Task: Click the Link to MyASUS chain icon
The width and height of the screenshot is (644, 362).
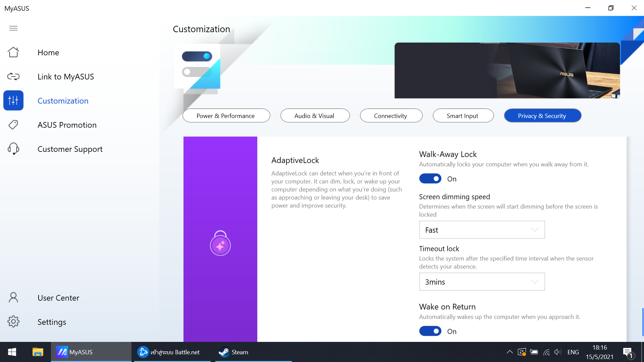Action: (13, 76)
